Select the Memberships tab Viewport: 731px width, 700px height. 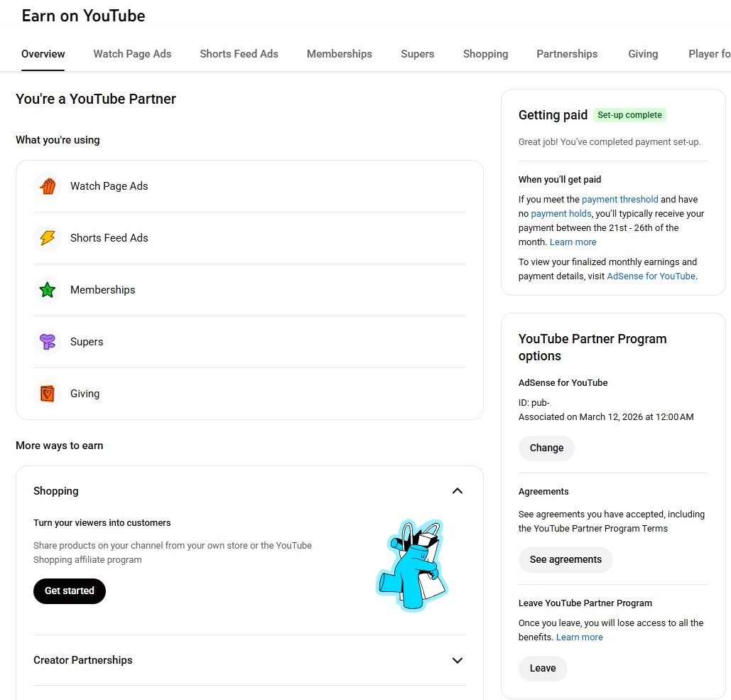[x=339, y=54]
